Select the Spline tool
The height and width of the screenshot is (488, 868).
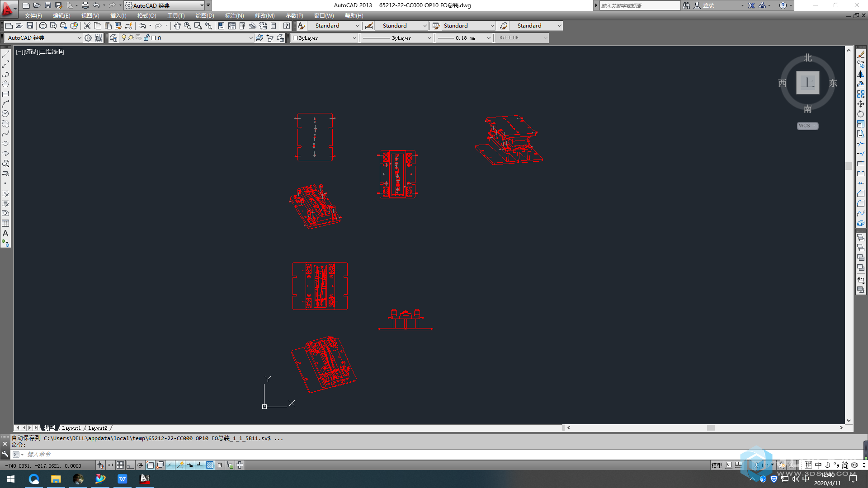[x=5, y=134]
